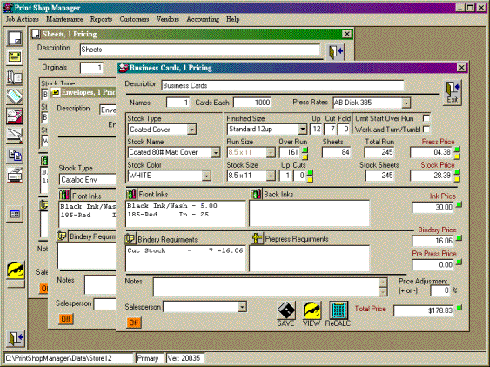Open the Reports menu
The image size is (490, 367).
click(x=101, y=19)
